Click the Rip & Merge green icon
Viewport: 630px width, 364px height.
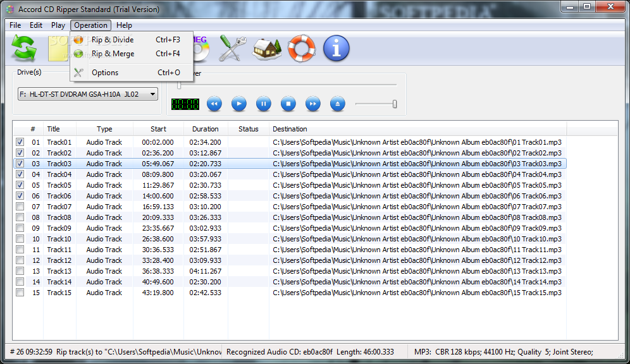tap(78, 53)
